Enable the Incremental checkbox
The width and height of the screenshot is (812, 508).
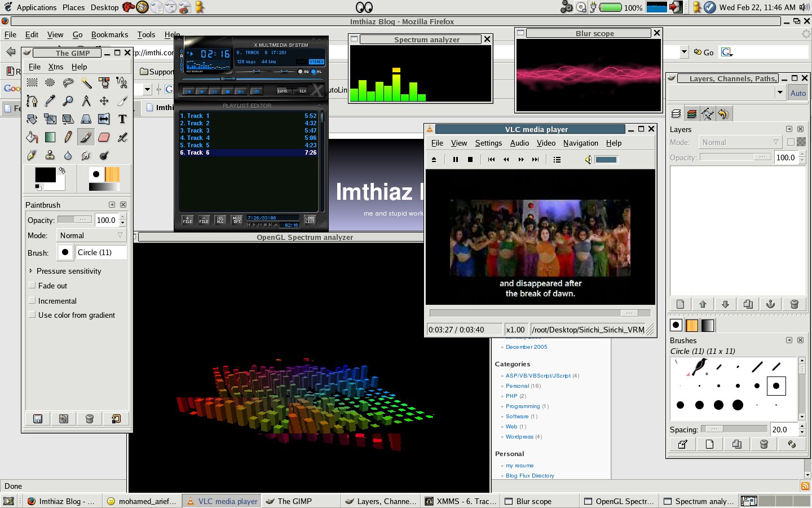32,301
